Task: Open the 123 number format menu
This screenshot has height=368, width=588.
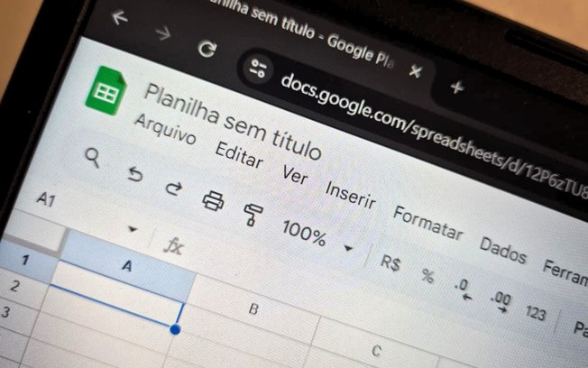Action: point(535,312)
